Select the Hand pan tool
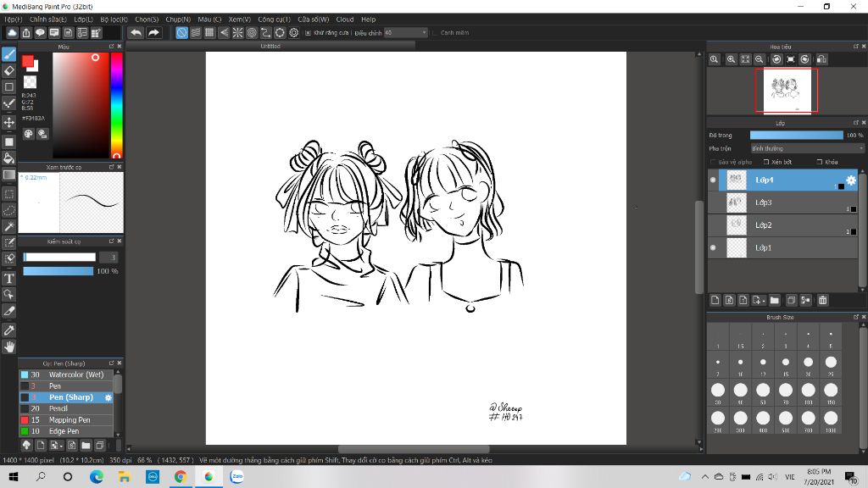868x488 pixels. pyautogui.click(x=8, y=347)
